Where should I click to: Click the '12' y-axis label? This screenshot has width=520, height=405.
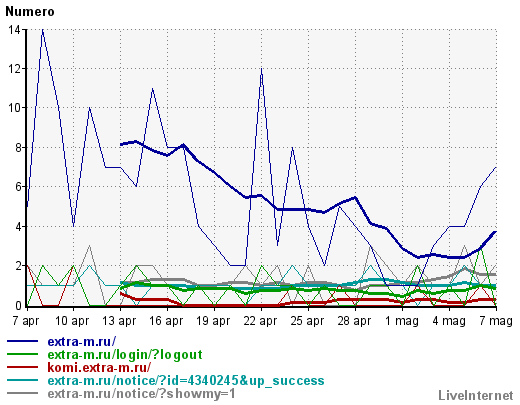(x=15, y=69)
